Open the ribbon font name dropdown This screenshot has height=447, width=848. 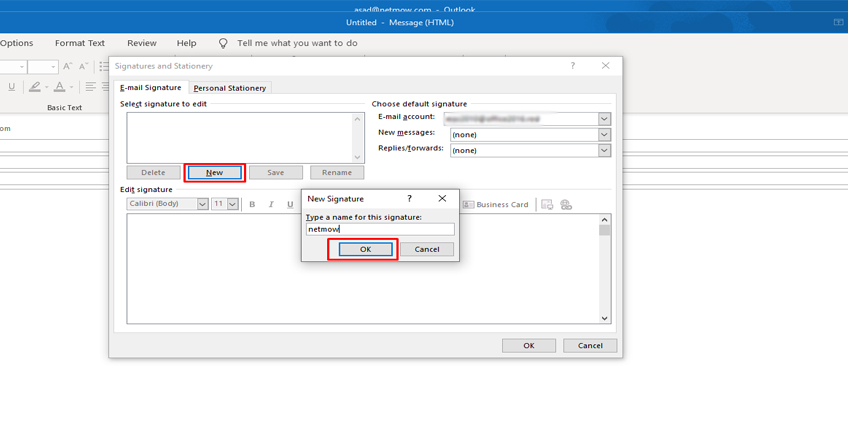(x=22, y=66)
